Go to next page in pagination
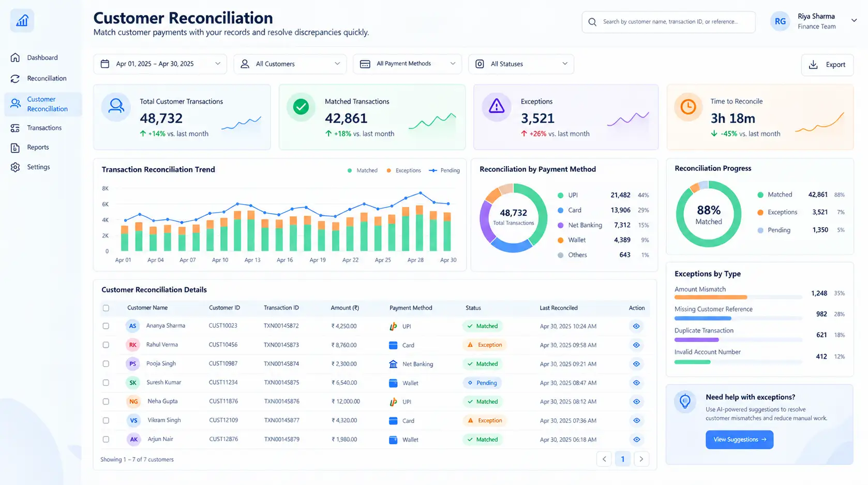 click(641, 459)
